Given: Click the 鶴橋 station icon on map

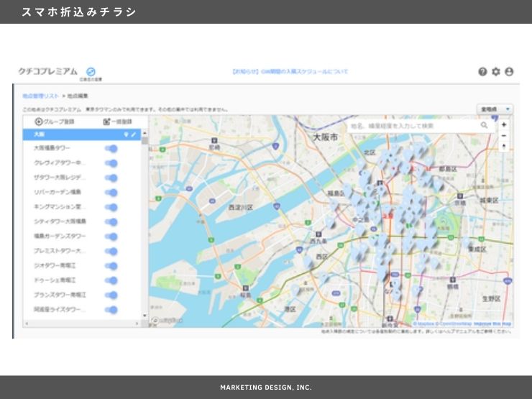Looking at the screenshot, I should click(x=452, y=280).
